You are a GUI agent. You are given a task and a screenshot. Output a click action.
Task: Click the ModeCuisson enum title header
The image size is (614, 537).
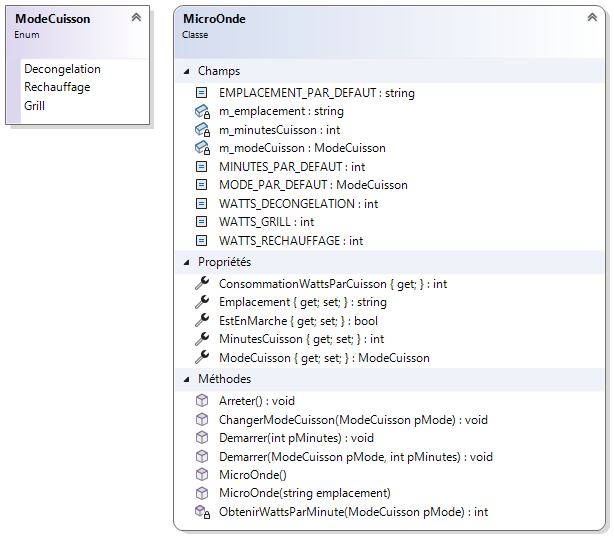pyautogui.click(x=52, y=19)
